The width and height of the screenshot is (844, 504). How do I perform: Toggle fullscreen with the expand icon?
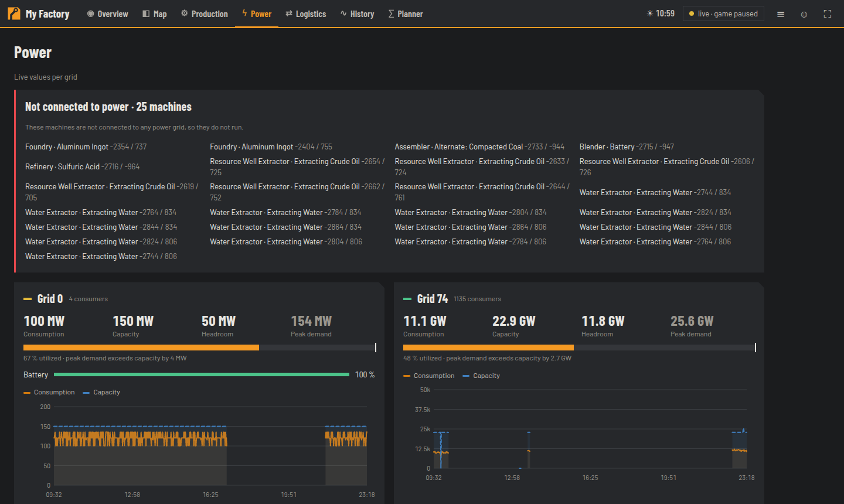828,14
